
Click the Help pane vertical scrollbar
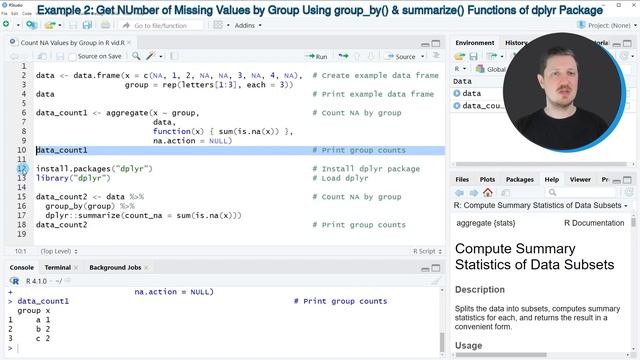[x=633, y=222]
